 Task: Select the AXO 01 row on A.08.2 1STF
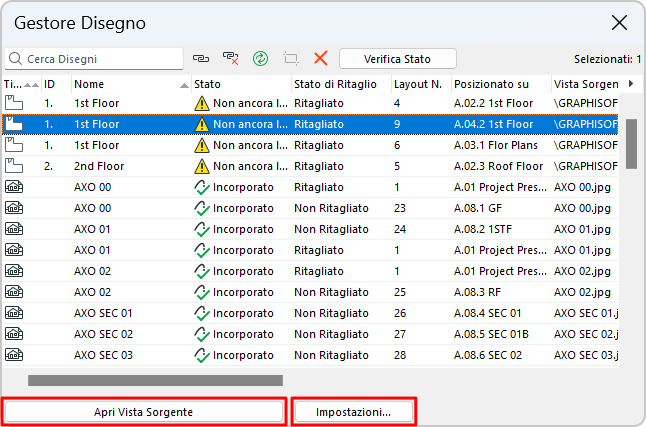click(x=310, y=229)
